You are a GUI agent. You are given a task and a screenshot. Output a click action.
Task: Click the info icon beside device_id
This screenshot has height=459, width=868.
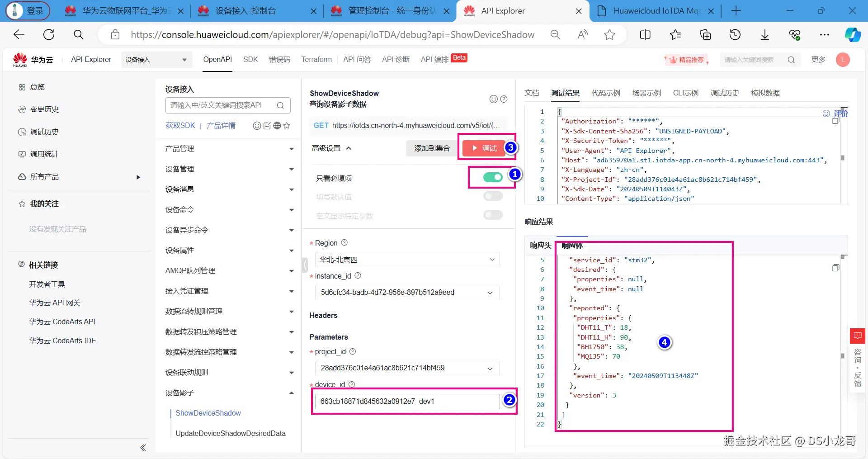[352, 384]
